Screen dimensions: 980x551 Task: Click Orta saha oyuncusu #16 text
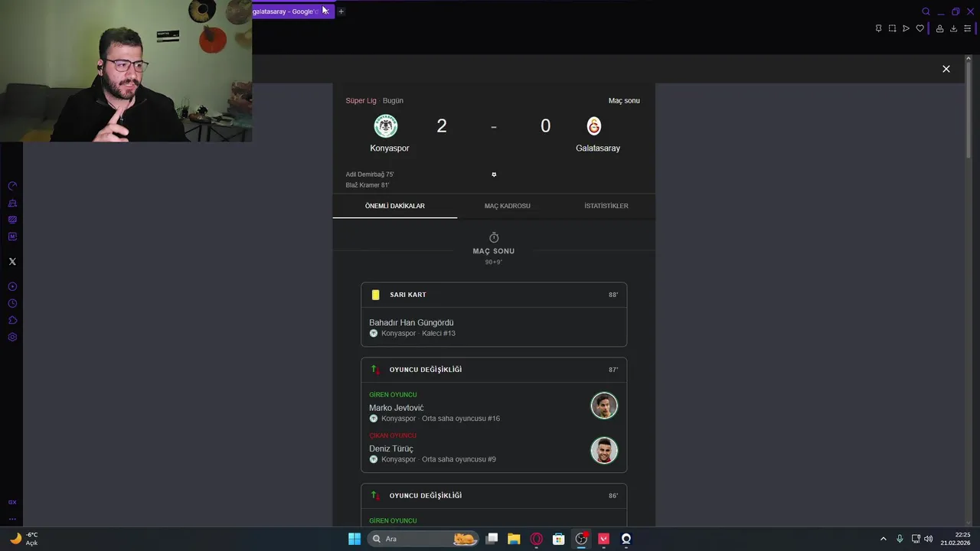pos(461,419)
